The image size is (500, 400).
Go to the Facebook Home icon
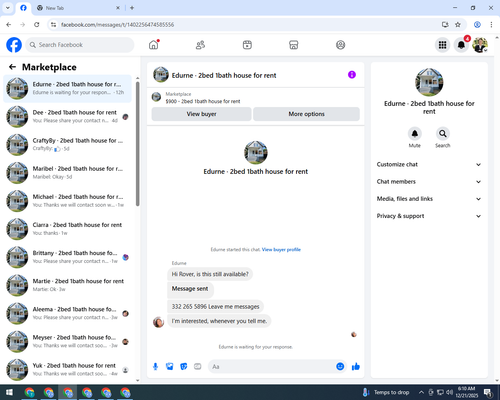[x=154, y=45]
